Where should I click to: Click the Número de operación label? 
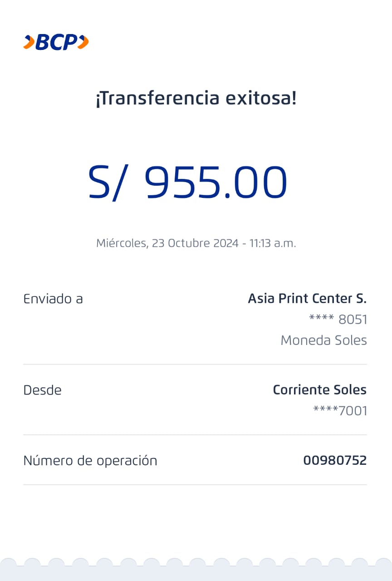pyautogui.click(x=90, y=461)
